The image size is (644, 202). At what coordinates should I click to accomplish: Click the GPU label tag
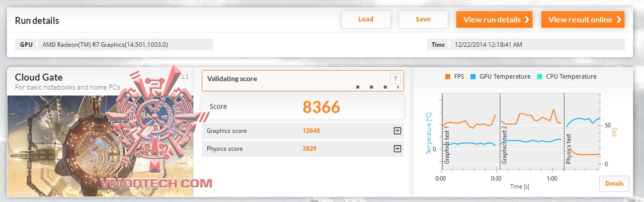pos(26,44)
